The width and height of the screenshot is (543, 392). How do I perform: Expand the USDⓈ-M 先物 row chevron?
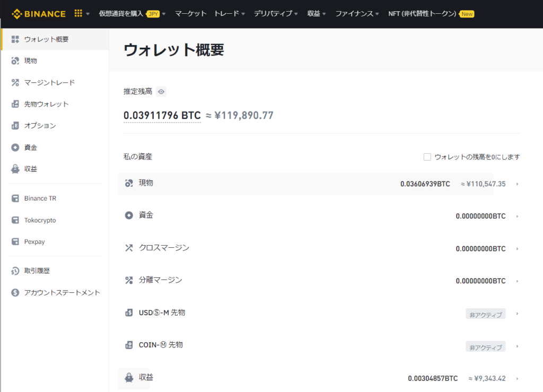click(x=517, y=313)
